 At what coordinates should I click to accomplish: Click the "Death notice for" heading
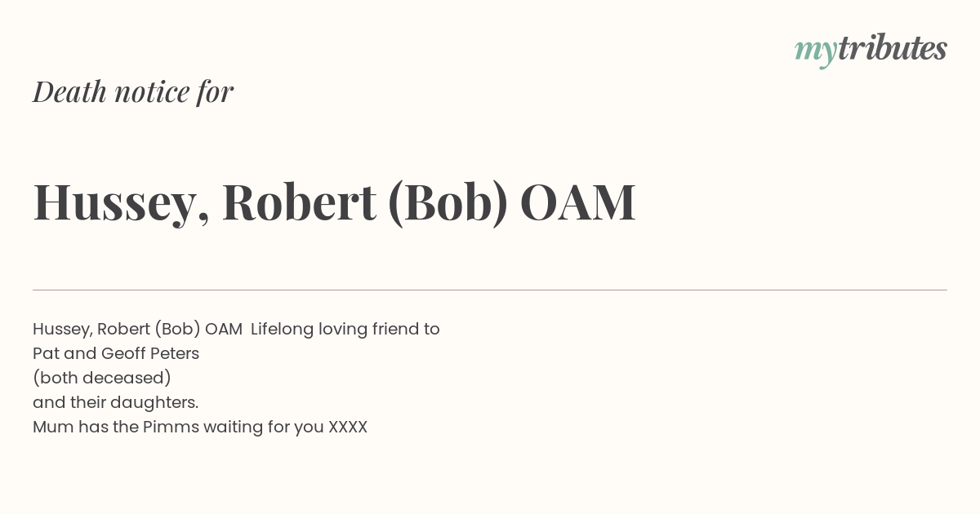pos(133,91)
